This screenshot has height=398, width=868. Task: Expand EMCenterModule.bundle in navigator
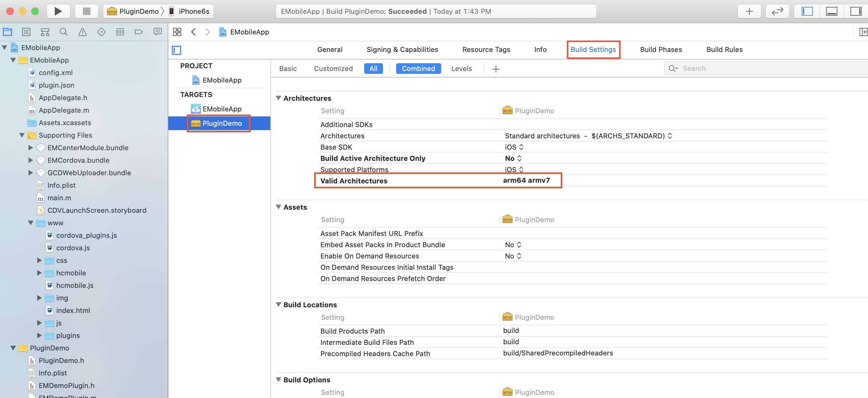[31, 148]
